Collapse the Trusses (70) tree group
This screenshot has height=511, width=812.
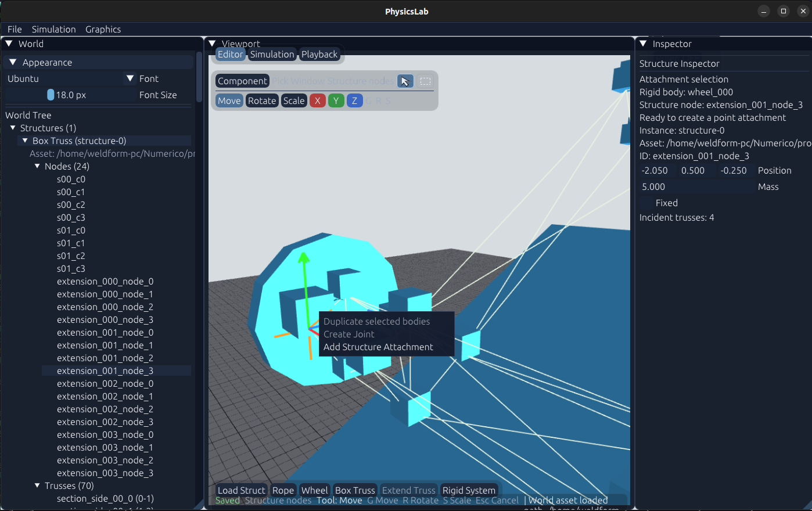click(37, 485)
